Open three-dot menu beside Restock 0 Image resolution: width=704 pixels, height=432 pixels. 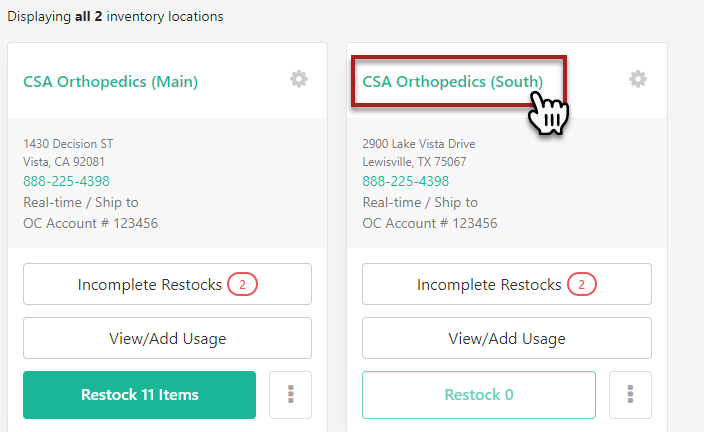click(630, 394)
